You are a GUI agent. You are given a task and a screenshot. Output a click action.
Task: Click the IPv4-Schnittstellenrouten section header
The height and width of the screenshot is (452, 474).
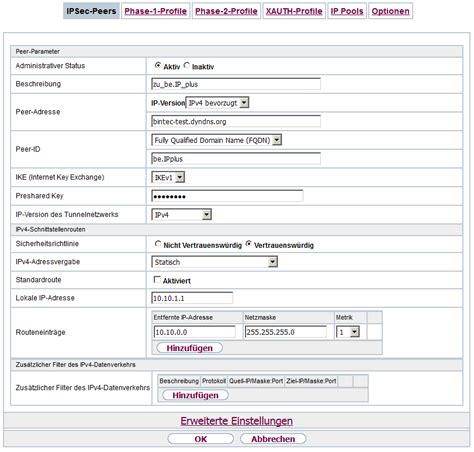pos(237,229)
